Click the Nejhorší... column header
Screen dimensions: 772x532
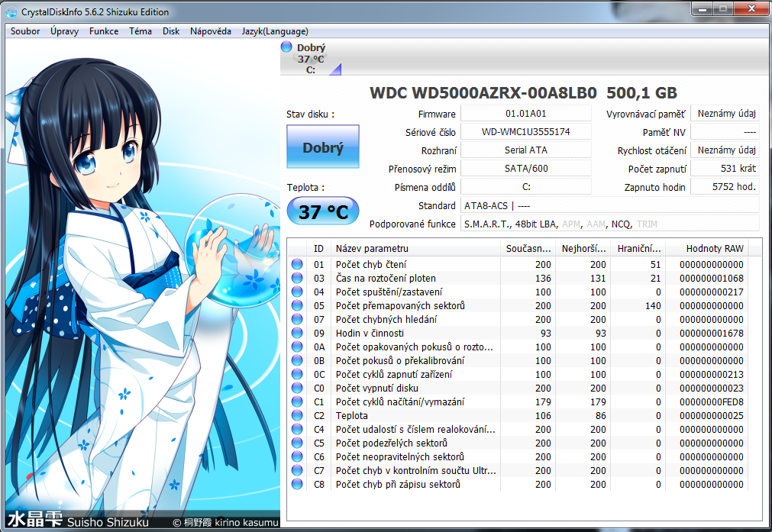tap(584, 249)
